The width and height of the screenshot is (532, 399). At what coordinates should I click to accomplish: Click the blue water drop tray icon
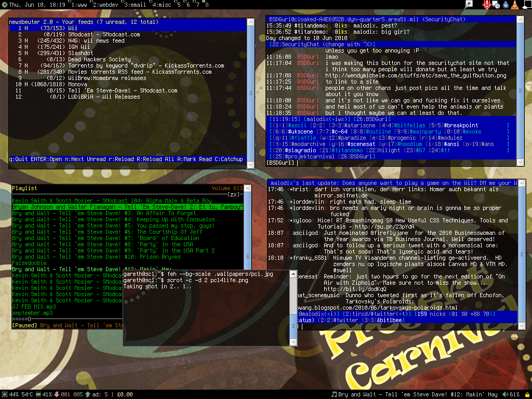[505, 5]
